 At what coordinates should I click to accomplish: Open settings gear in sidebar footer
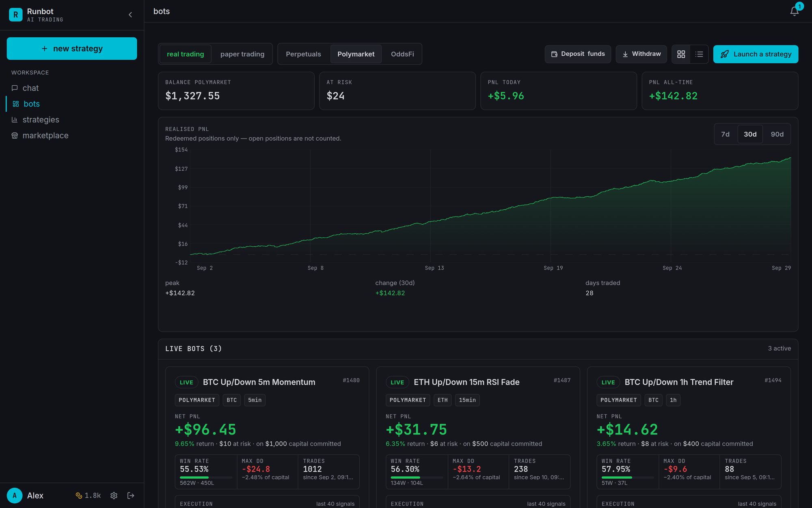click(x=114, y=495)
